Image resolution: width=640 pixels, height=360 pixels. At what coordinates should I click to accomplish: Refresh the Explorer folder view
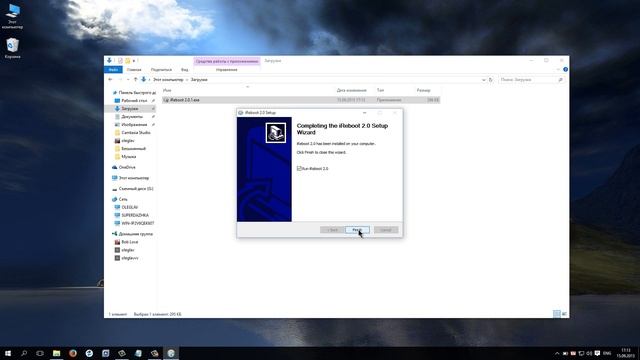tap(491, 80)
